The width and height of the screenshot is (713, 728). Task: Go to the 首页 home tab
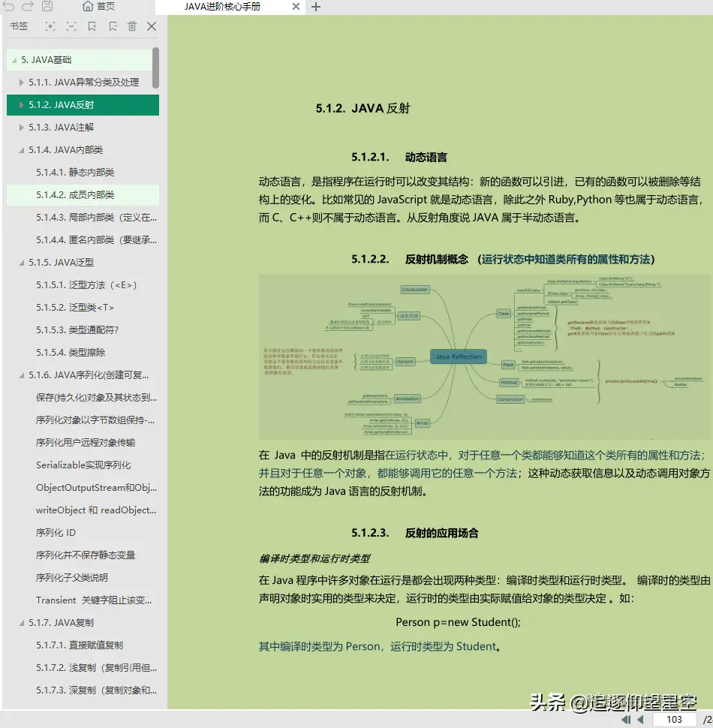(98, 7)
